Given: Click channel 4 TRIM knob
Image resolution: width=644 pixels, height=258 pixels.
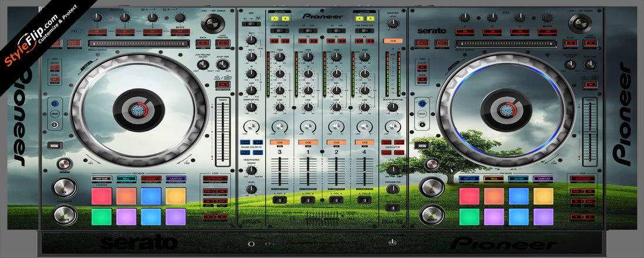Looking at the screenshot, I should tap(364, 57).
